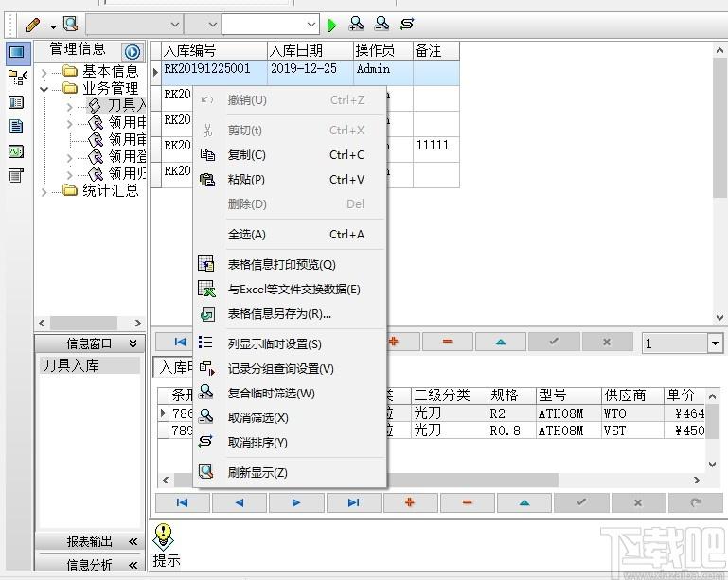
Task: Add record with lower navigator plus button
Action: tap(410, 502)
